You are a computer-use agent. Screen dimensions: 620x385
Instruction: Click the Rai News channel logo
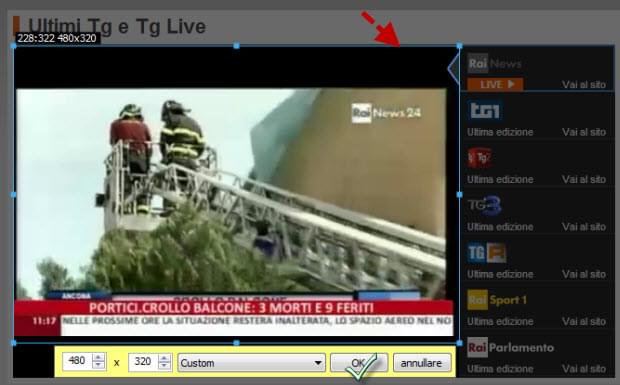click(x=494, y=63)
